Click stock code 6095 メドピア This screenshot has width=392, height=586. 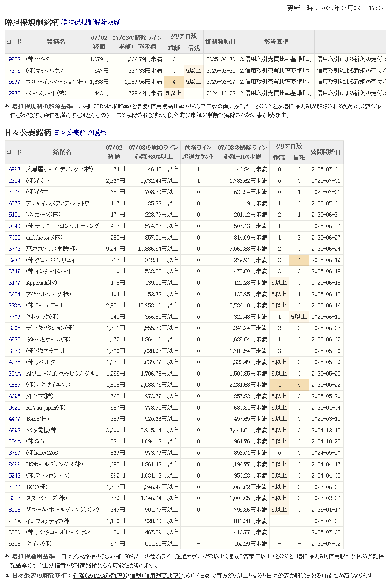[14, 396]
